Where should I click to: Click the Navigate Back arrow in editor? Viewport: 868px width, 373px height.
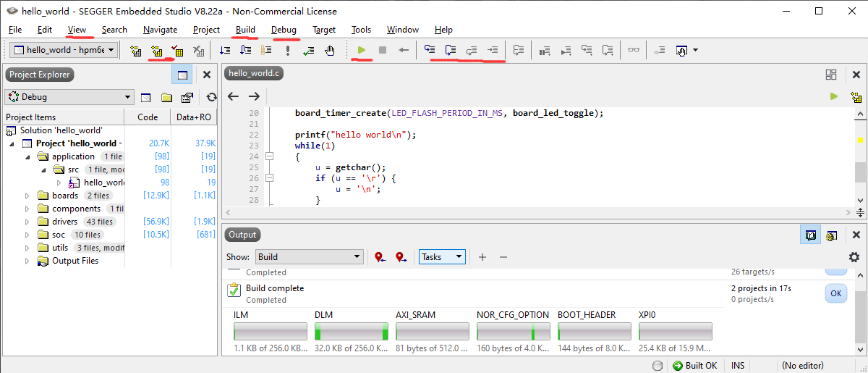coord(233,96)
